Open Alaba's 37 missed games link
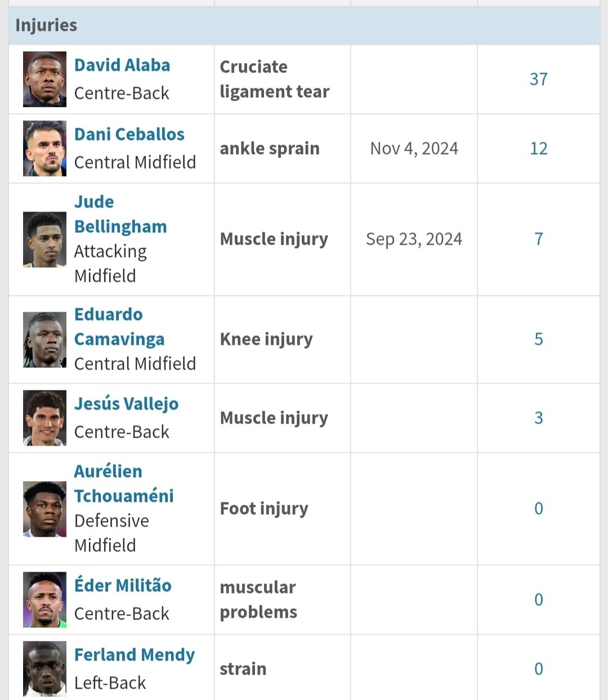This screenshot has width=608, height=700. click(x=539, y=79)
